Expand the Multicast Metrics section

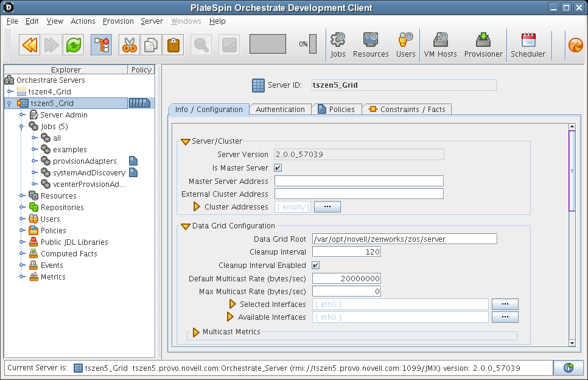point(196,332)
